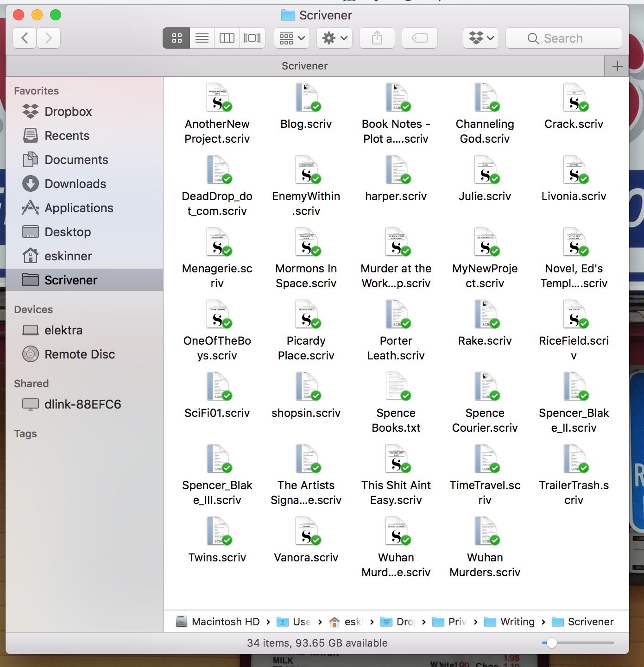
Task: Open Documents in the sidebar
Action: (x=84, y=160)
